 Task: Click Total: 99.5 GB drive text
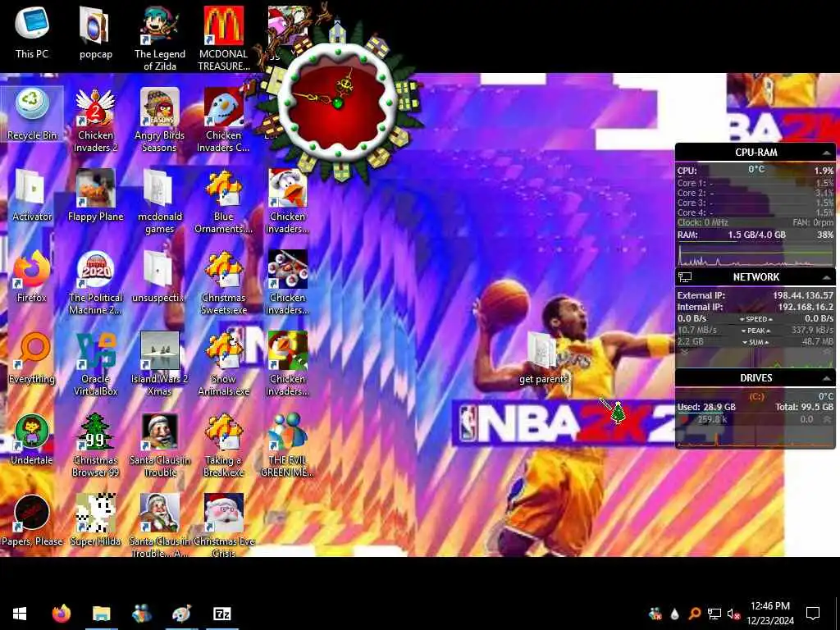pyautogui.click(x=804, y=407)
